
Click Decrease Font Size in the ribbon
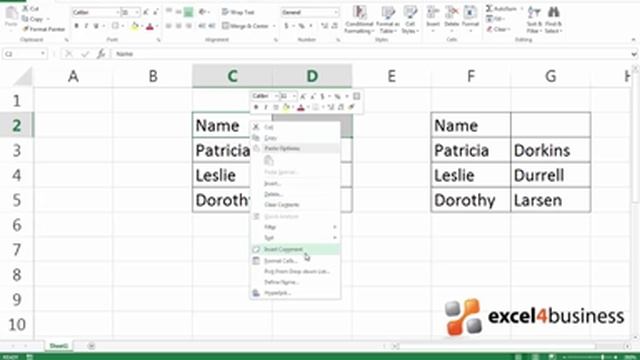pos(156,12)
